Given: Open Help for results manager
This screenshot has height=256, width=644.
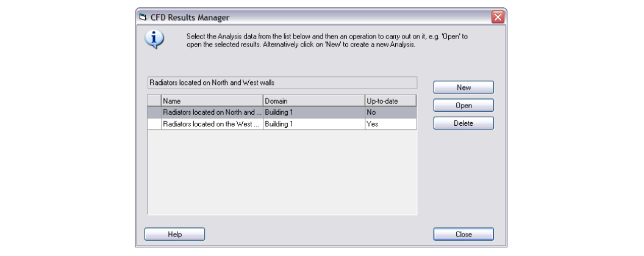Looking at the screenshot, I should 174,234.
